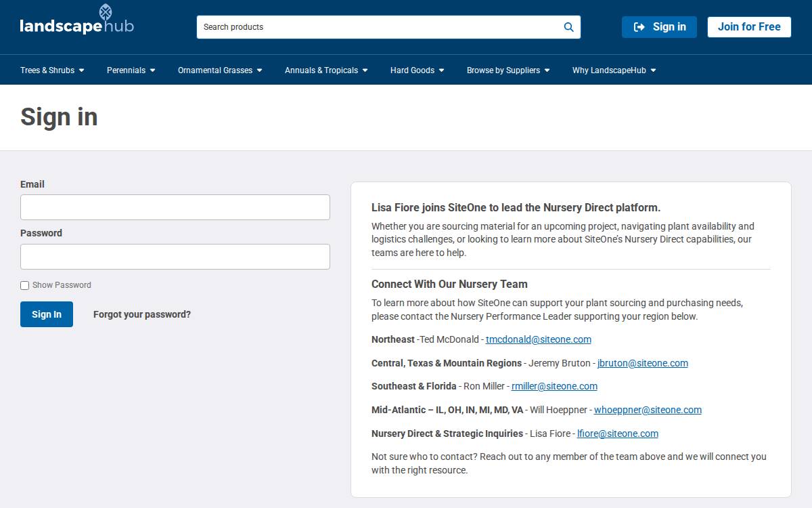The width and height of the screenshot is (812, 508).
Task: Select the 'Mid-Atlantic – IL, OH, IN, MI, MD, VA' label
Action: [447, 410]
